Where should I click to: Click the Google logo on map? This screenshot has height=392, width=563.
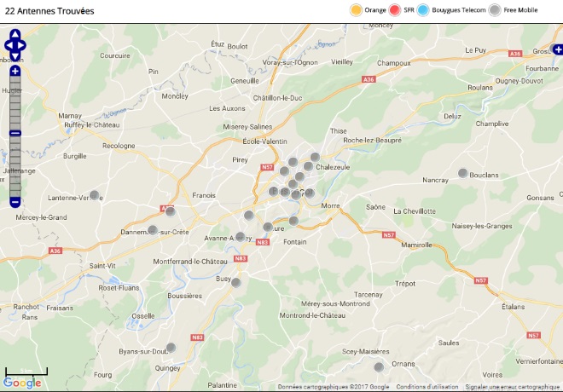pos(22,383)
